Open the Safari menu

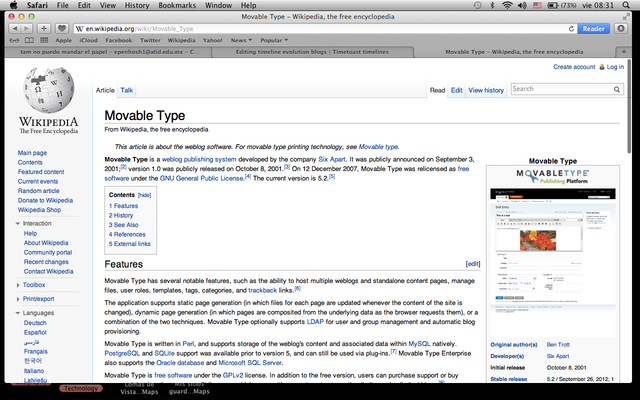[x=37, y=5]
